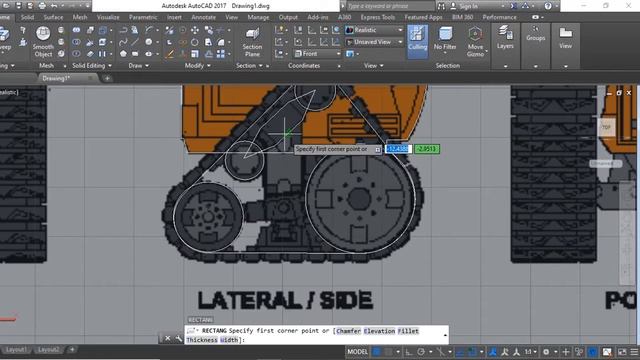Expand the Draw panel

point(138,65)
